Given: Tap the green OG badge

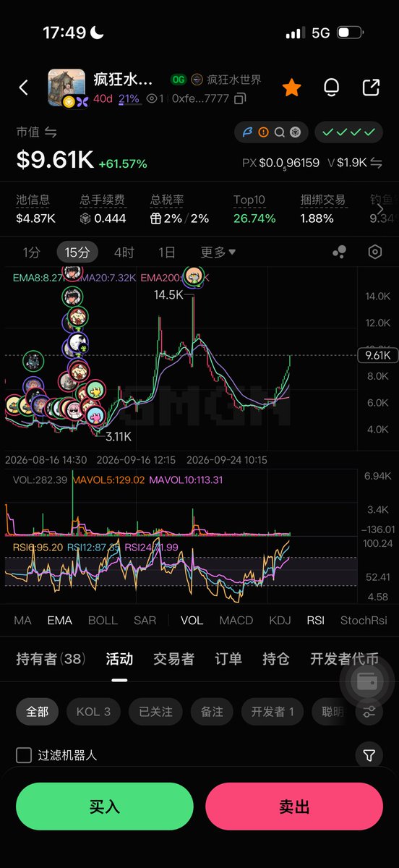Looking at the screenshot, I should [179, 80].
